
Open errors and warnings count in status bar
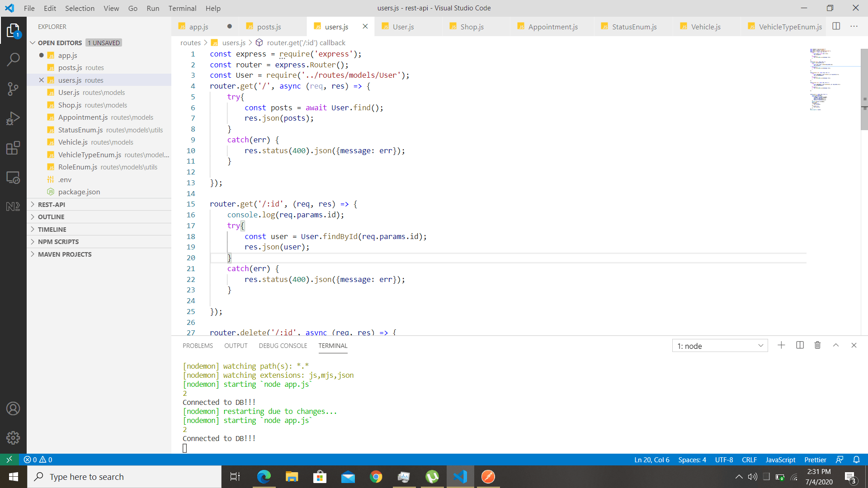(x=38, y=460)
